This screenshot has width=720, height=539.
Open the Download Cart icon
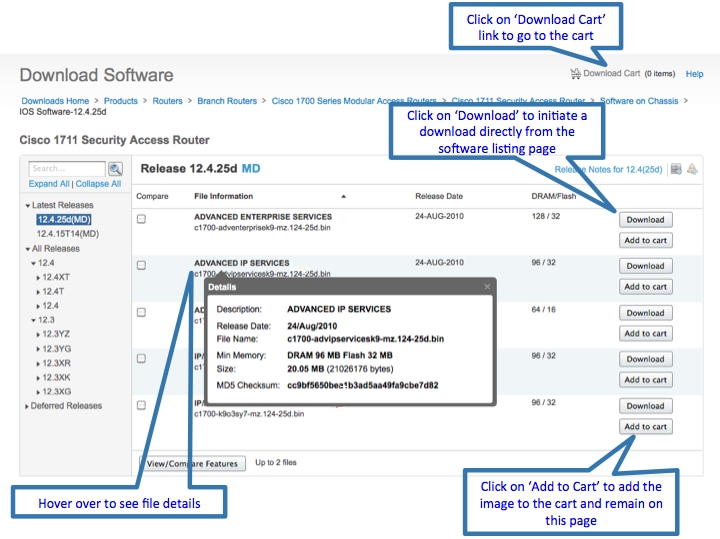point(575,73)
